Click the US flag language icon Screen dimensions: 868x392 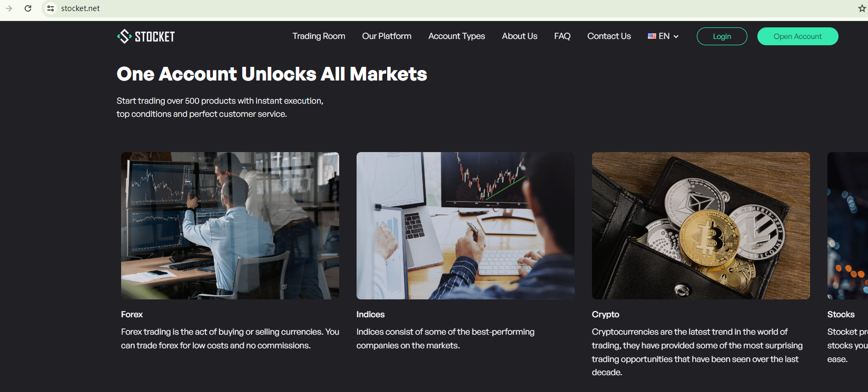pyautogui.click(x=652, y=36)
